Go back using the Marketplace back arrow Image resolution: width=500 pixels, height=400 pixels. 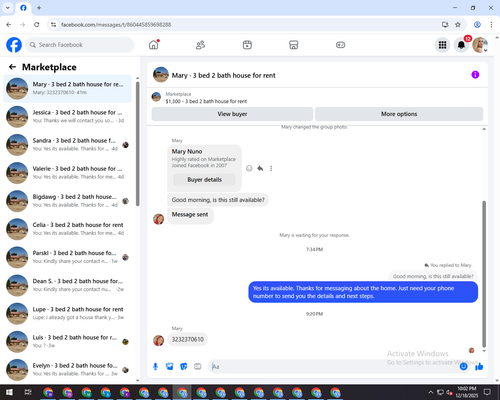coord(12,67)
